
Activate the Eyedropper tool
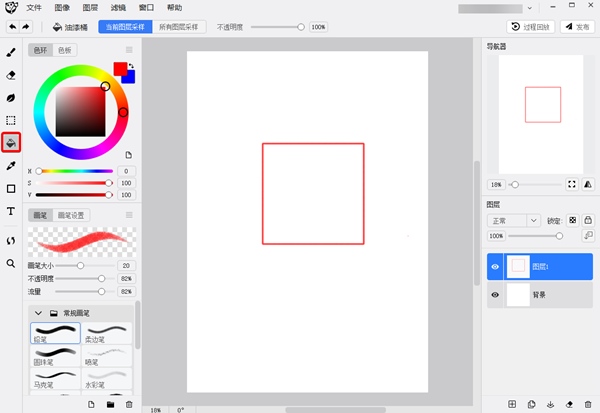pos(11,165)
